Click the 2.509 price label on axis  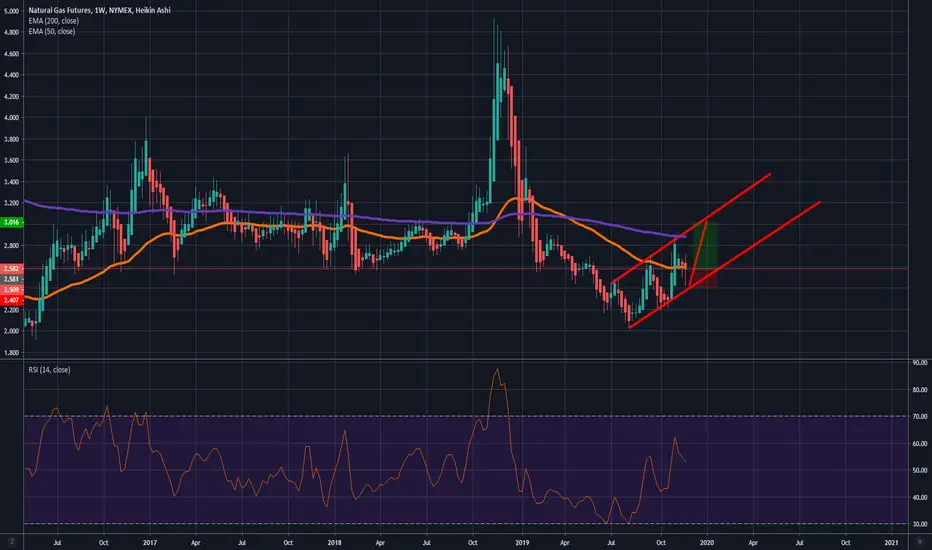point(11,290)
